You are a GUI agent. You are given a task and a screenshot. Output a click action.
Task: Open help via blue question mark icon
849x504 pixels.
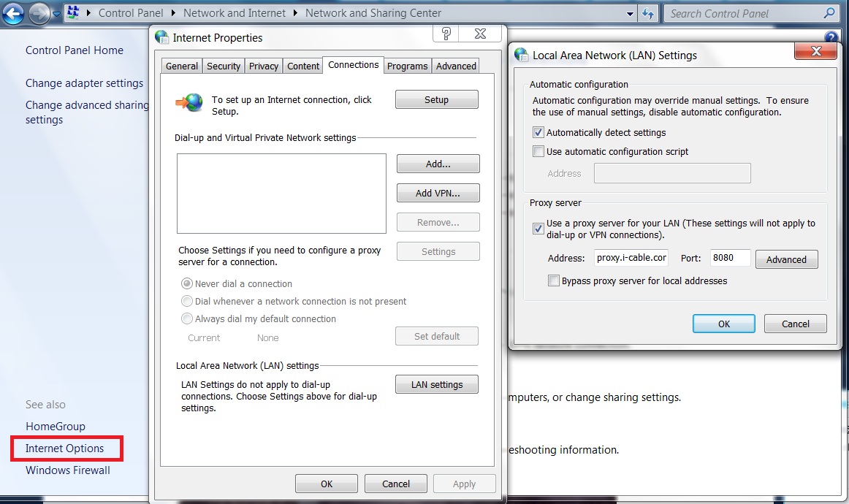pos(831,38)
